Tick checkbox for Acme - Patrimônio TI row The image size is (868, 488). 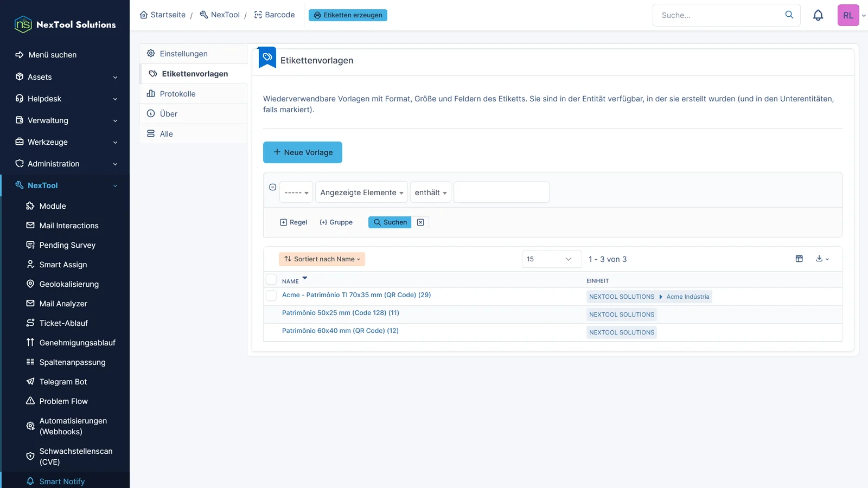271,296
